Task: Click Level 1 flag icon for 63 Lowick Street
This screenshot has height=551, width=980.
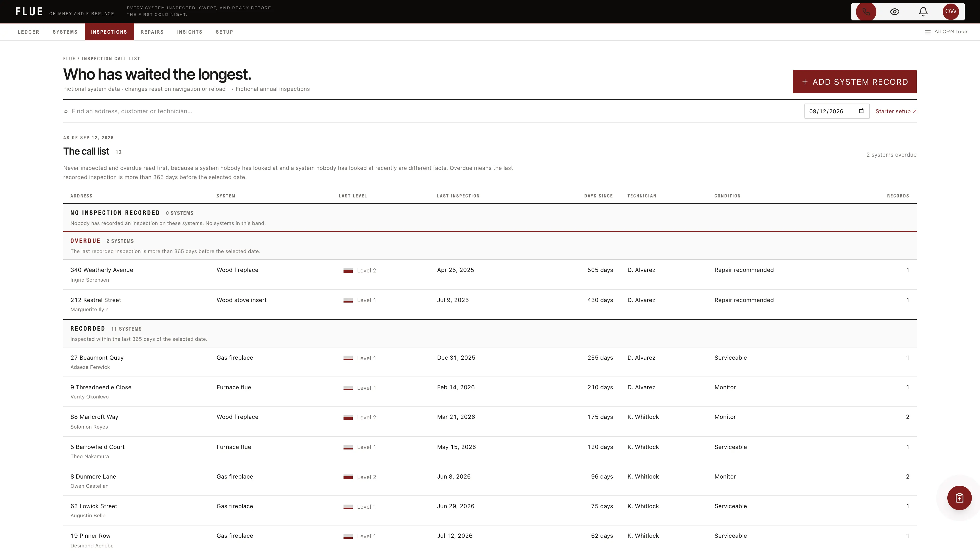Action: click(348, 507)
